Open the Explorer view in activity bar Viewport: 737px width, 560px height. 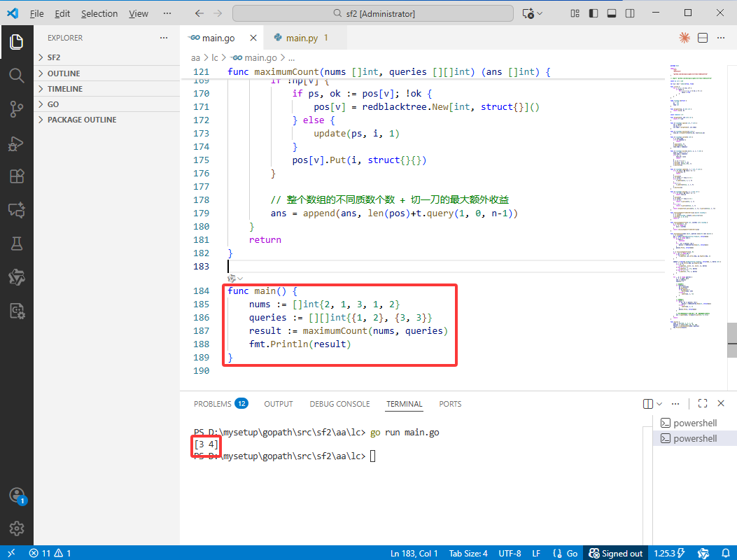coord(17,42)
